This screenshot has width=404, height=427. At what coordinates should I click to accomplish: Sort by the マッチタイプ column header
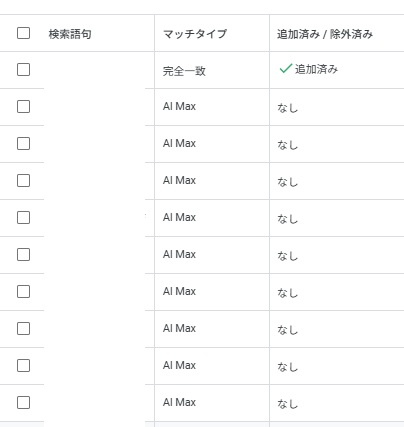pyautogui.click(x=195, y=34)
